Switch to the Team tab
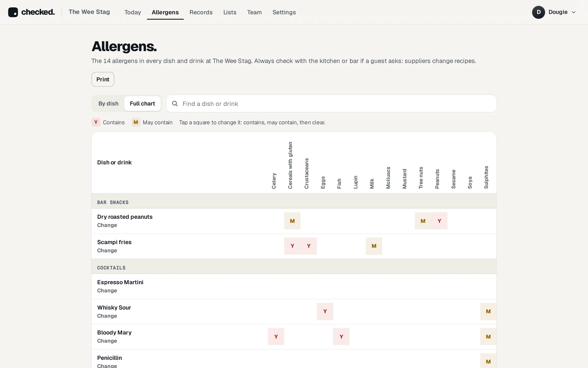 click(254, 12)
